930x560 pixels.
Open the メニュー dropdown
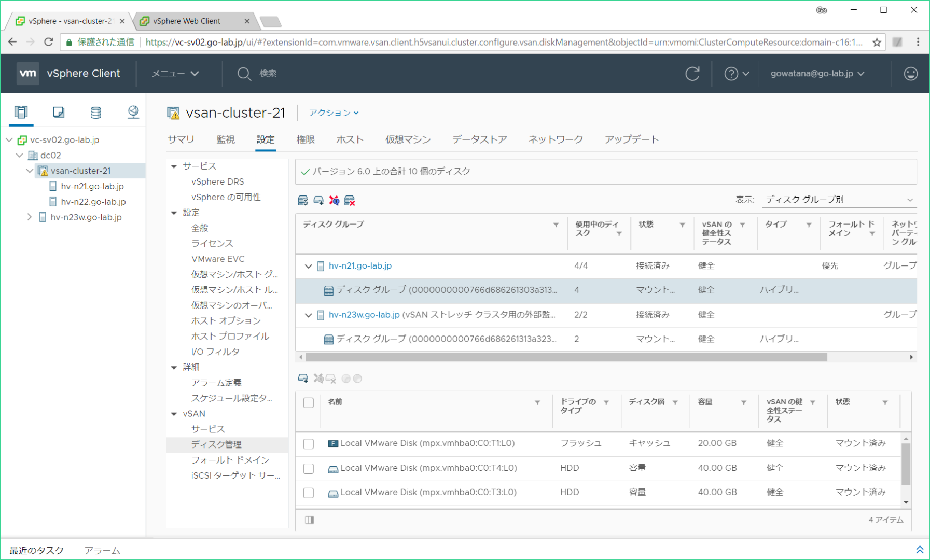[175, 74]
